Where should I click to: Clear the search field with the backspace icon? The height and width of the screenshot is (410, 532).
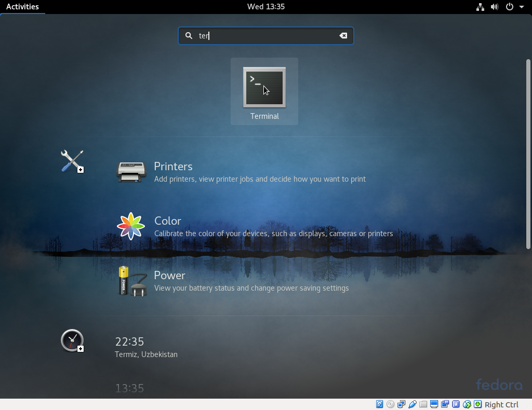[343, 36]
